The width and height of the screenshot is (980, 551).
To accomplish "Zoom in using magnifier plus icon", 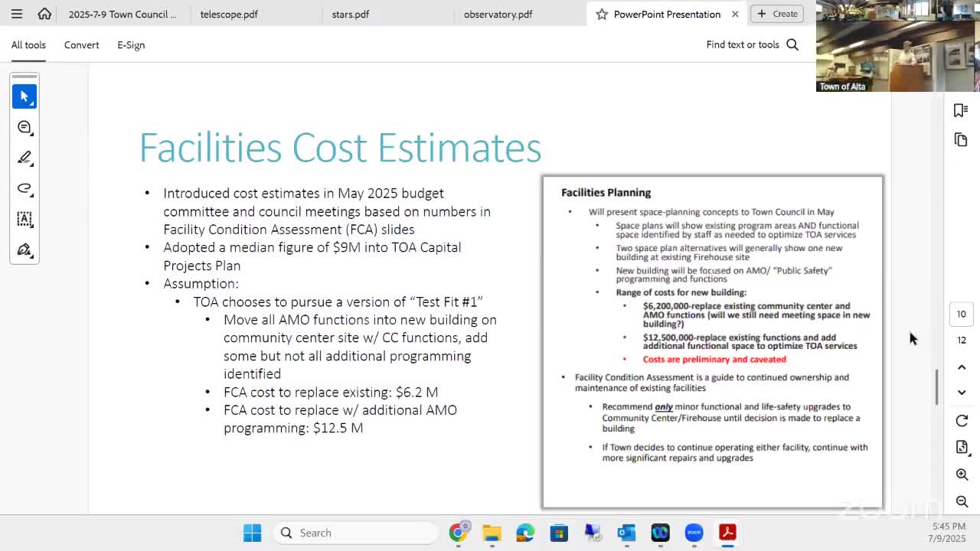I will pos(962,474).
